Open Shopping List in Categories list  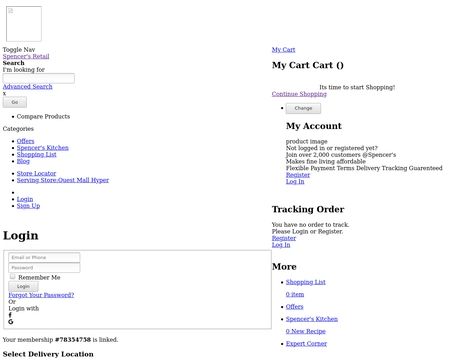[x=37, y=154]
